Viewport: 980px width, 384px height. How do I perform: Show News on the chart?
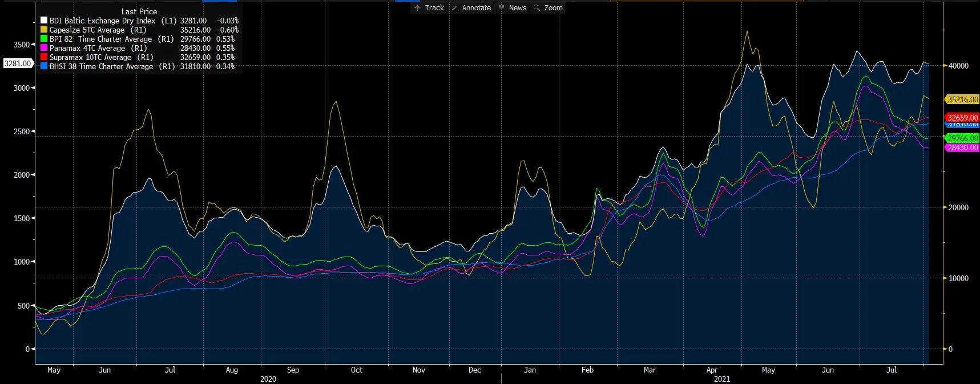coord(512,8)
